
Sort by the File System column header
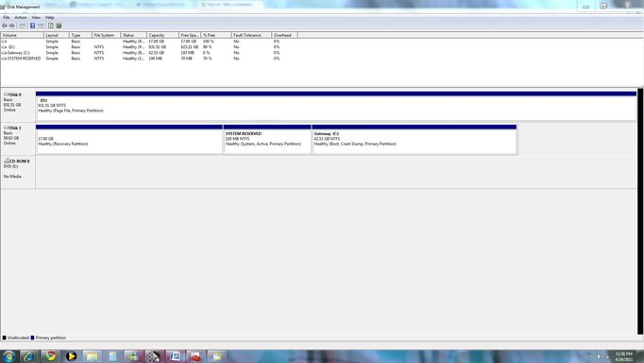(x=106, y=35)
